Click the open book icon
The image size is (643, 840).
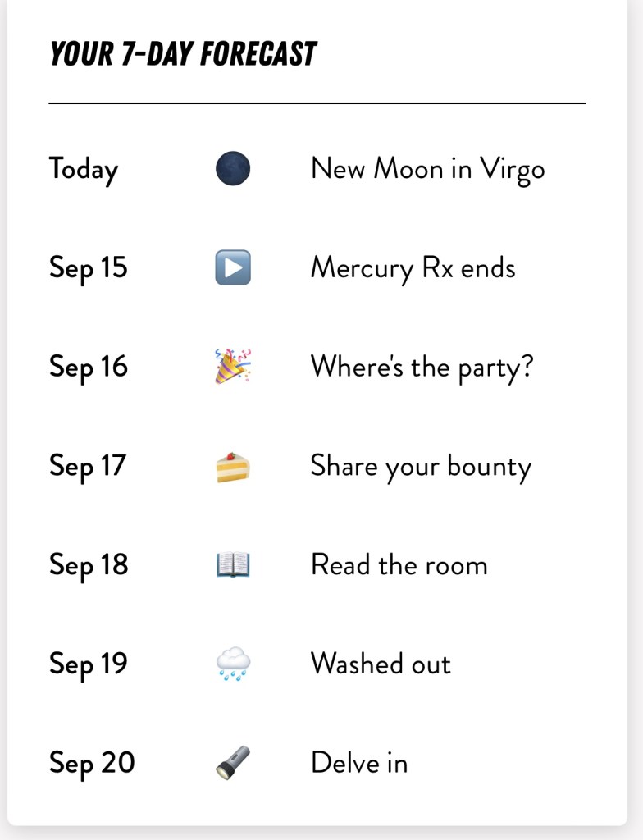232,565
